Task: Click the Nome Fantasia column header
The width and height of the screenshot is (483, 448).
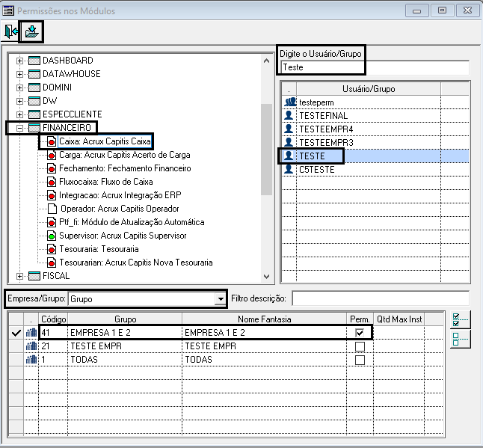Action: [264, 319]
